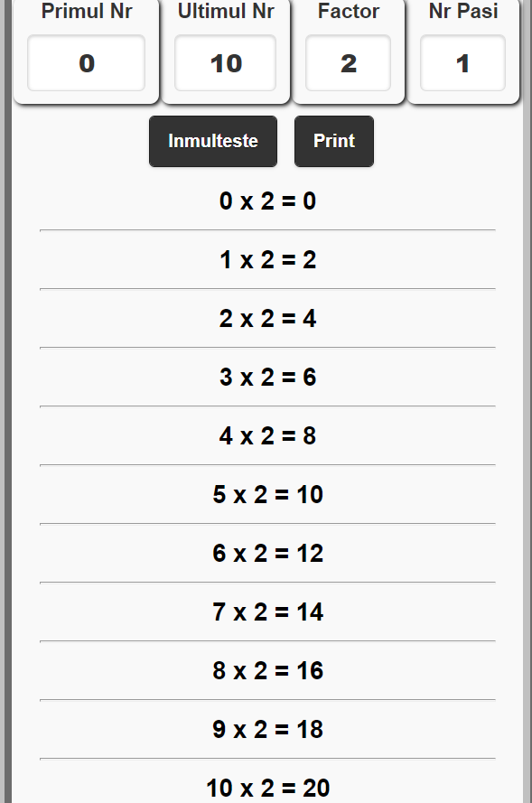Select the row showing 0 x 2 = 0

(x=266, y=201)
